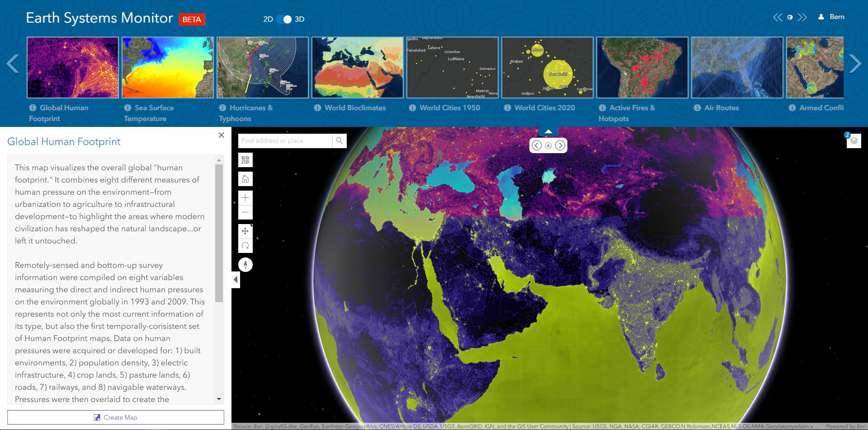Click the description scrollbar up arrow

[219, 160]
